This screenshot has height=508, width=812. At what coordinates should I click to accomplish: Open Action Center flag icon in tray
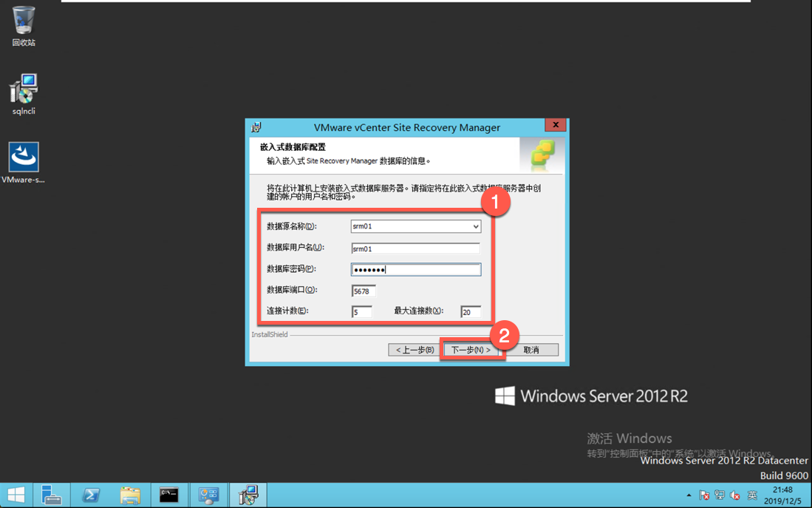click(x=704, y=495)
